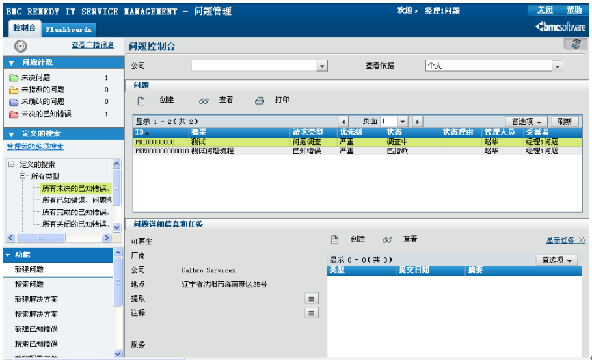The width and height of the screenshot is (592, 364).
Task: Collapse the 功能 panel
Action: point(8,255)
